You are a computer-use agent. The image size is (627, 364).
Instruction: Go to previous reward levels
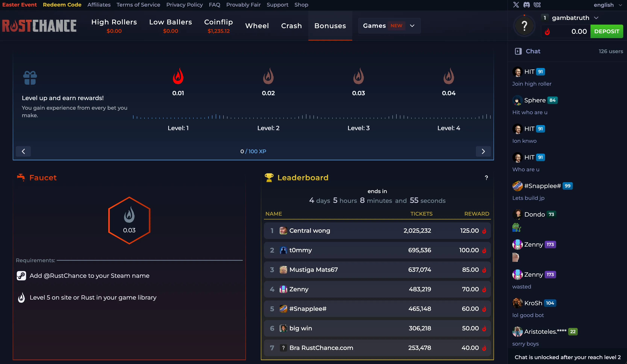[x=23, y=151]
